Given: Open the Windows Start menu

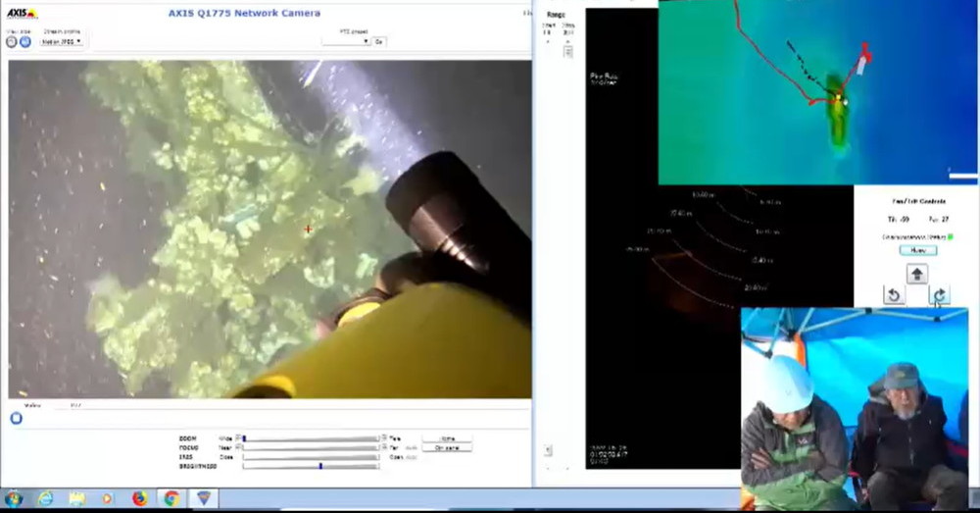Looking at the screenshot, I should point(14,498).
